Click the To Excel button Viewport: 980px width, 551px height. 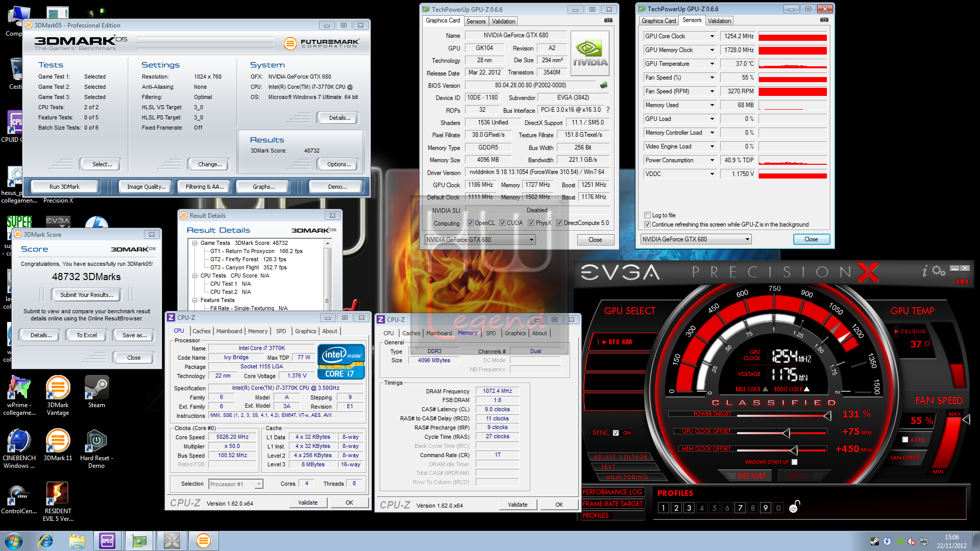coord(87,335)
